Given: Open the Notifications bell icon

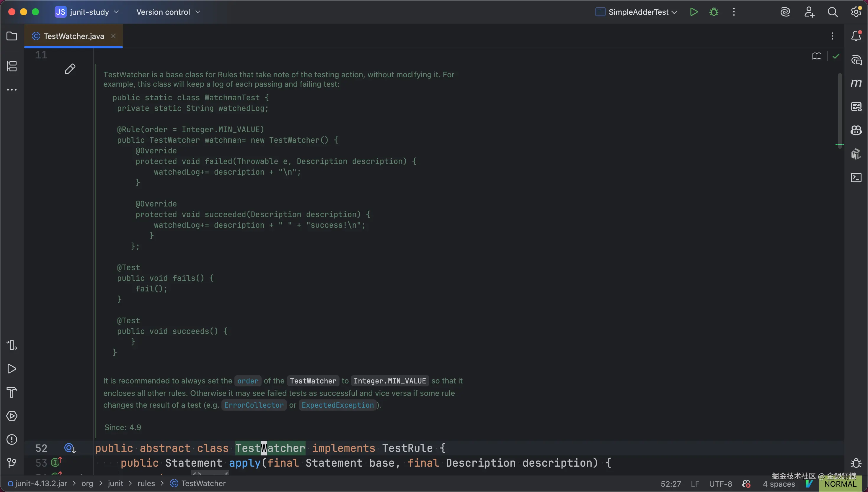Looking at the screenshot, I should 856,36.
